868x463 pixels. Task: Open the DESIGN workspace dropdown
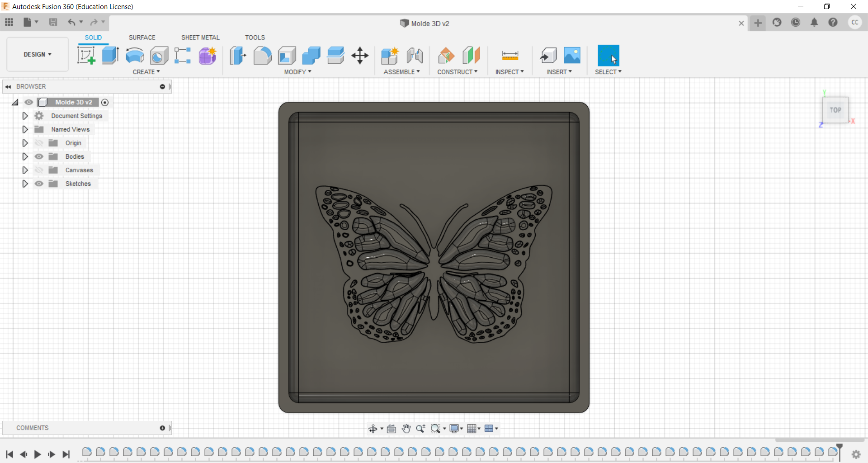coord(38,54)
